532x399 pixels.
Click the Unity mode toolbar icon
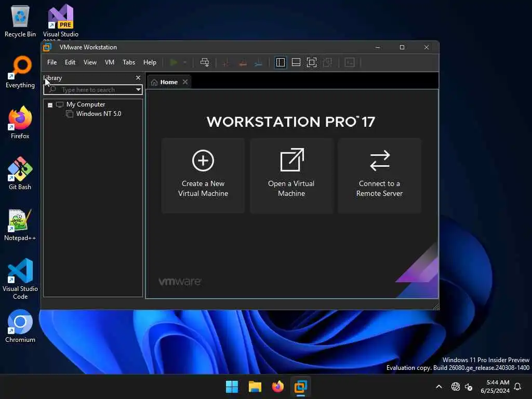tap(327, 62)
